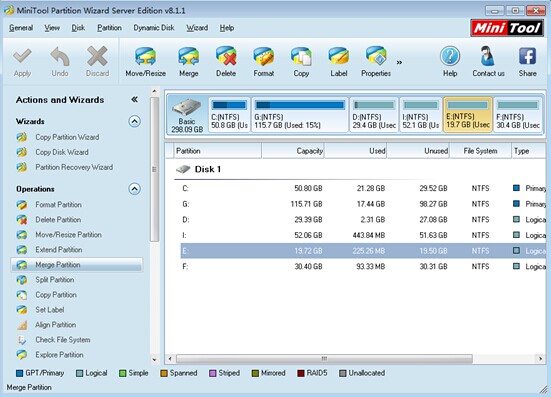Select C:(NTFS) block in disk map

pos(229,115)
